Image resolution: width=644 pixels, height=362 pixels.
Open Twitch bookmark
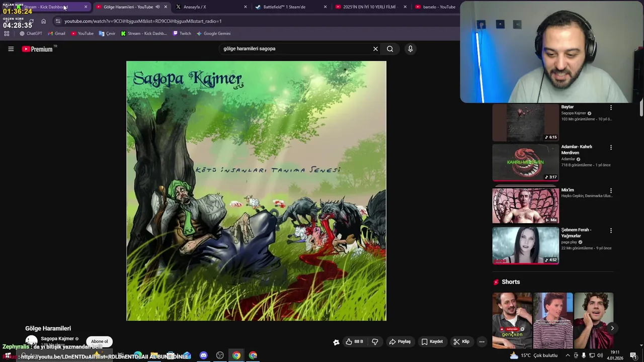click(x=182, y=34)
